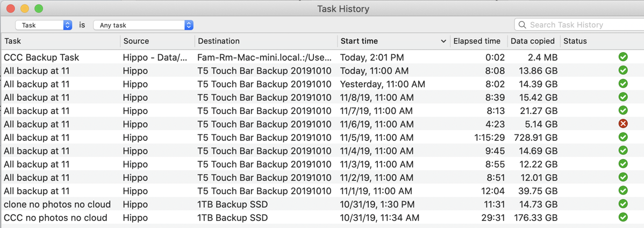Sort by Data copied column header
Image resolution: width=644 pixels, height=228 pixels.
pyautogui.click(x=532, y=41)
